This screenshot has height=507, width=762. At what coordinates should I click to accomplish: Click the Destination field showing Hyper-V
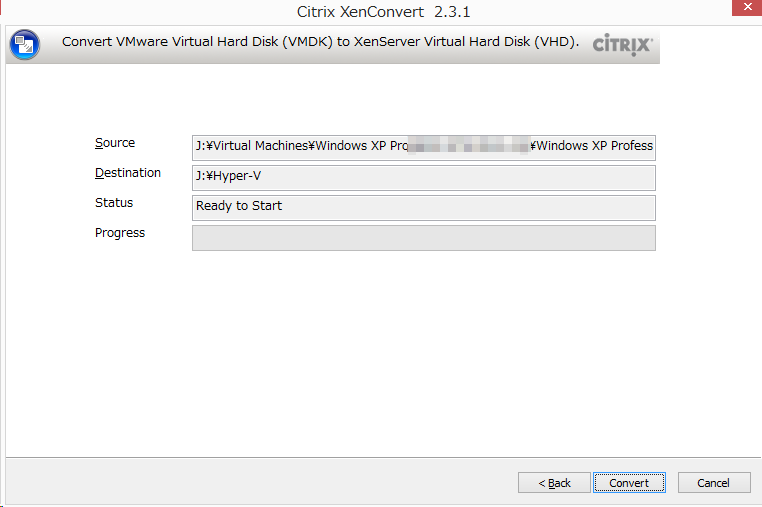[x=424, y=178]
